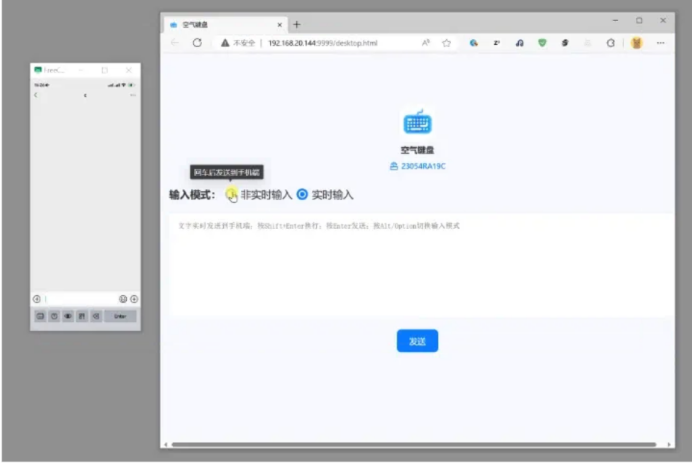This screenshot has width=692, height=463.
Task: Click first keyboard toolbar icon on phone
Action: click(x=40, y=316)
